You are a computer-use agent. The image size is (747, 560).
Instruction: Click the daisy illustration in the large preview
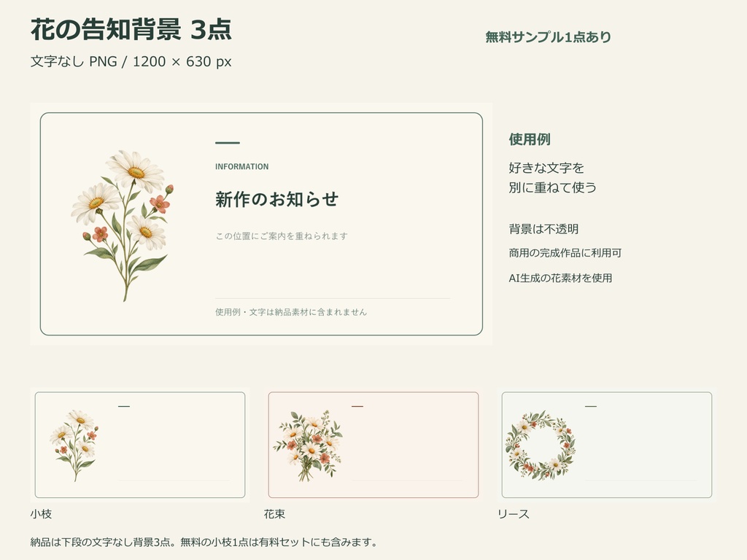pyautogui.click(x=123, y=226)
